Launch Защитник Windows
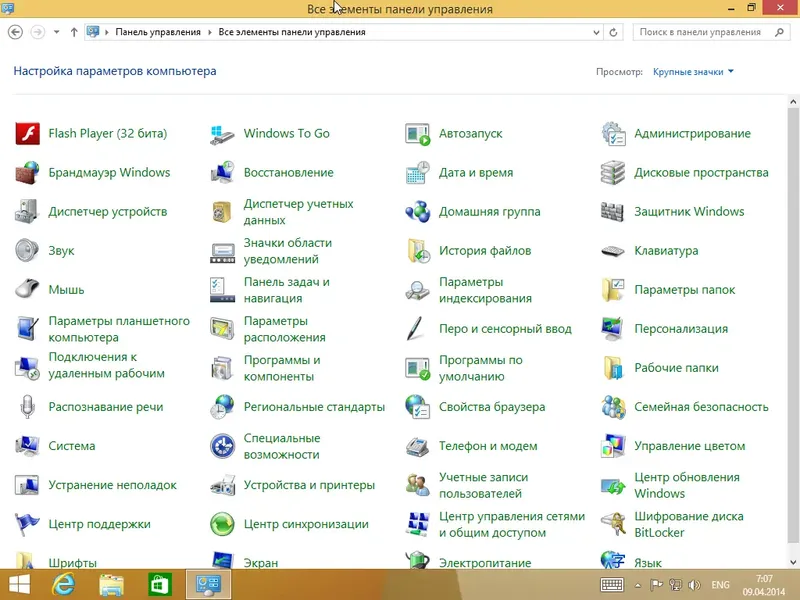 tap(689, 211)
